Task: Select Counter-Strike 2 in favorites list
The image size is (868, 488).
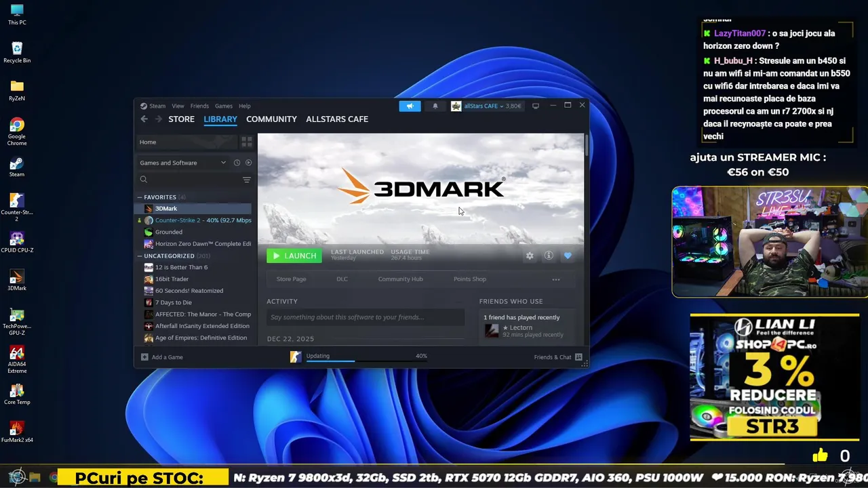Action: pos(194,220)
